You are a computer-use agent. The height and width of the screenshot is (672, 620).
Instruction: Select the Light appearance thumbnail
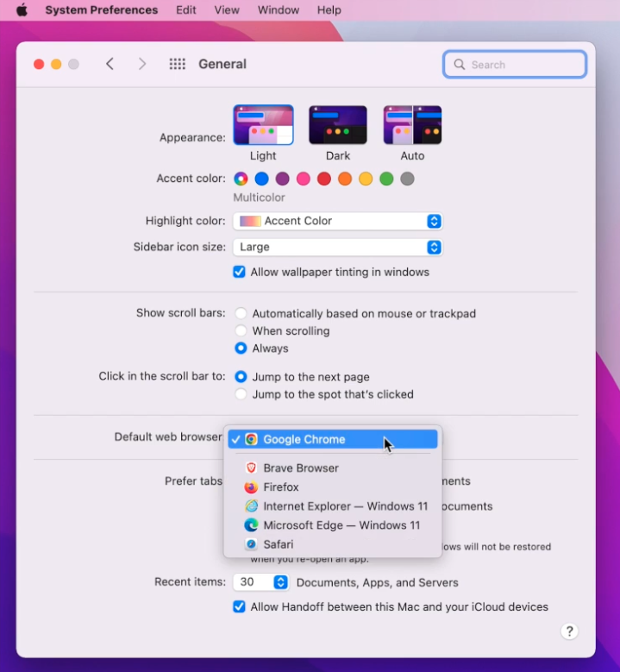pos(263,125)
